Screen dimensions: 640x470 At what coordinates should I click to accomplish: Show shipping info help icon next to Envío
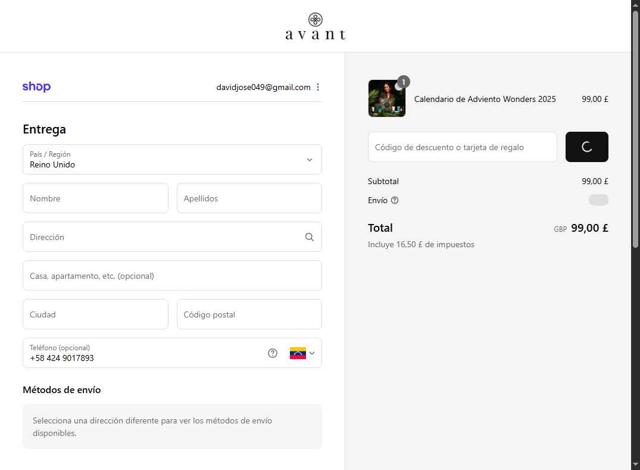pos(395,200)
